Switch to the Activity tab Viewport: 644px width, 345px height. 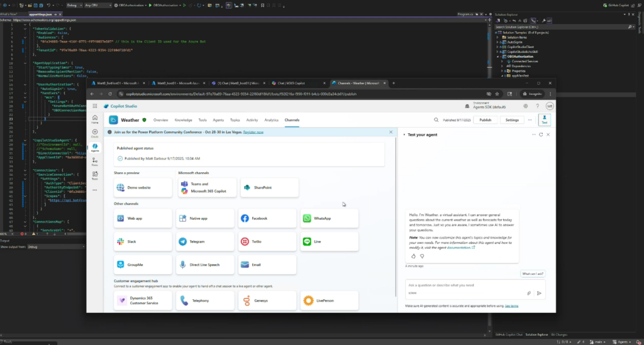[x=252, y=120]
